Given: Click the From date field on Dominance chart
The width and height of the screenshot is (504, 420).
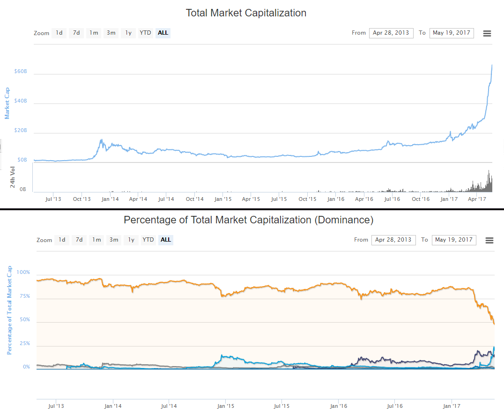Looking at the screenshot, I should coord(393,240).
